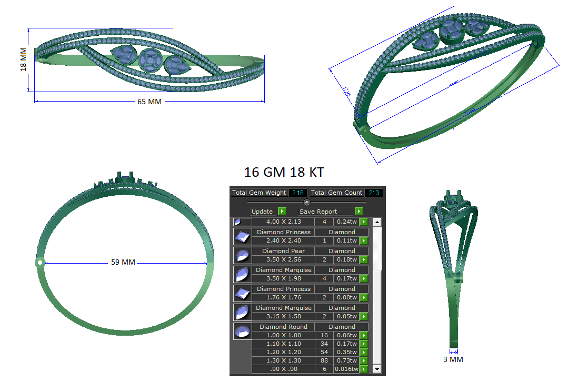Screen dimensions: 568x392
Task: Collapse the panel using the round handle
Action: pos(307,202)
